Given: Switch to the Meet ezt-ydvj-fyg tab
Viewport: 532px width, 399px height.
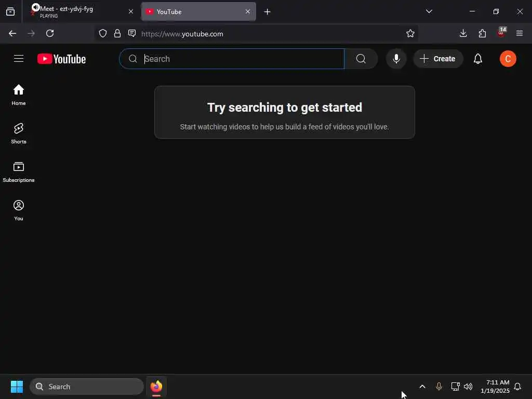Looking at the screenshot, I should tap(82, 11).
